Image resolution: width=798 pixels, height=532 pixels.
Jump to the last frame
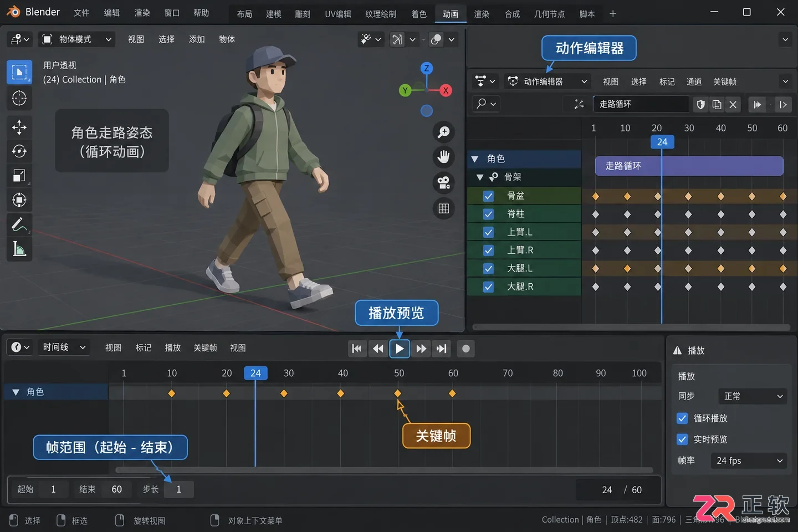[441, 349]
